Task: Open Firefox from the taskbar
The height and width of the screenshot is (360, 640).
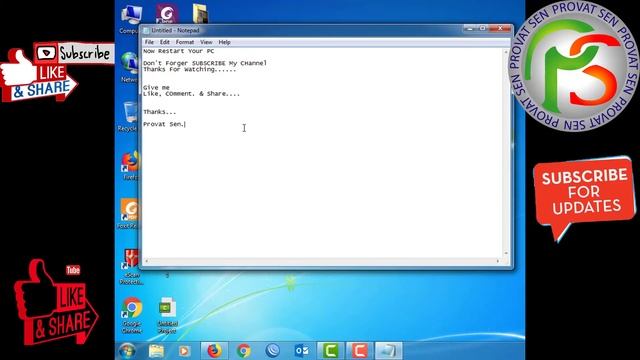Action: click(214, 351)
